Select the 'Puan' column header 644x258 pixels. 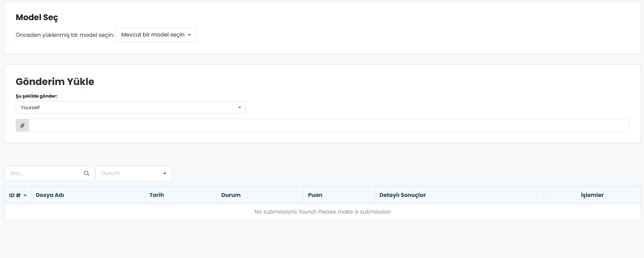(x=315, y=195)
